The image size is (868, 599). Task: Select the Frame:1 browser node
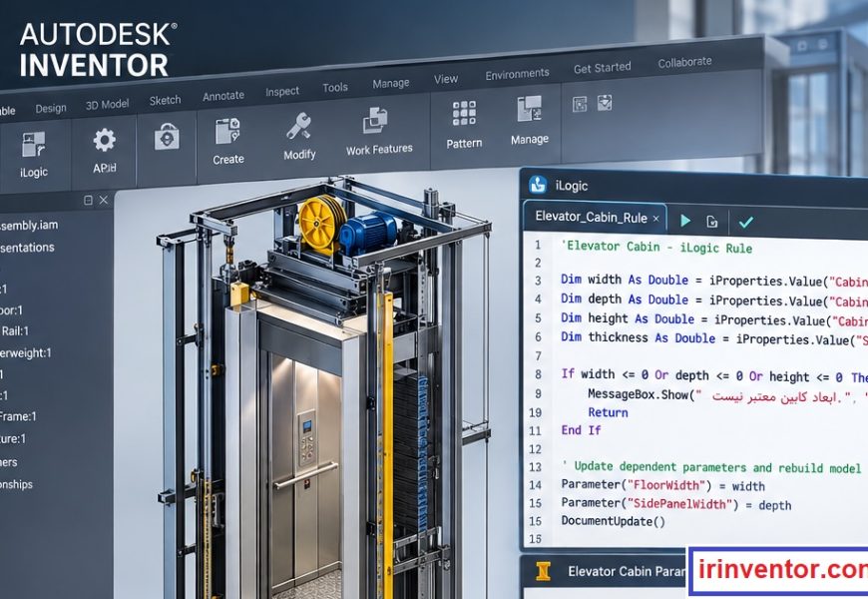click(18, 416)
